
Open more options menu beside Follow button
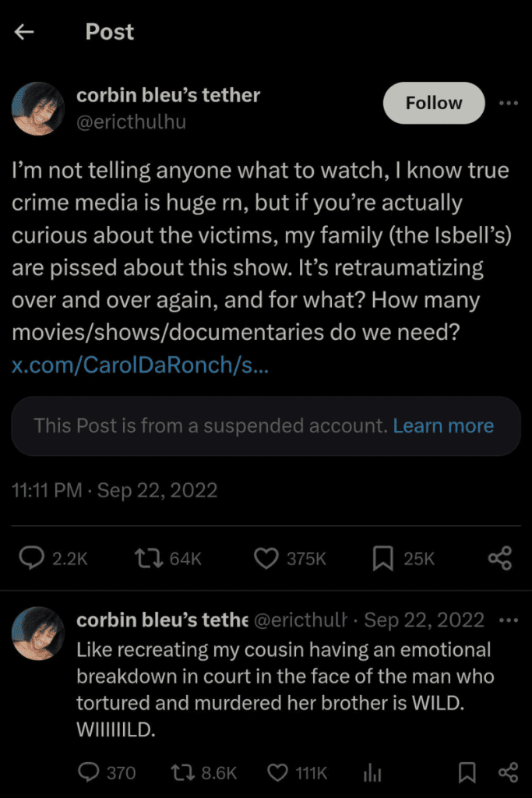(508, 103)
